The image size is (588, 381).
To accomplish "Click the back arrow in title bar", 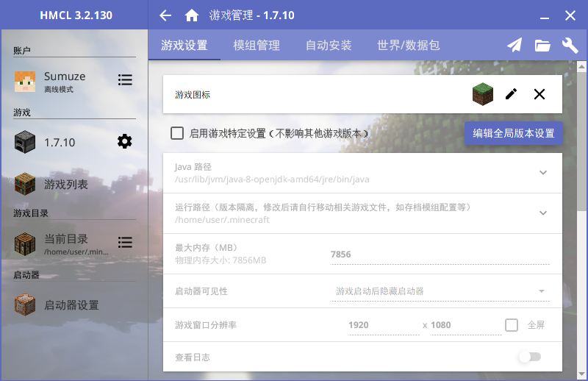I will 165,15.
